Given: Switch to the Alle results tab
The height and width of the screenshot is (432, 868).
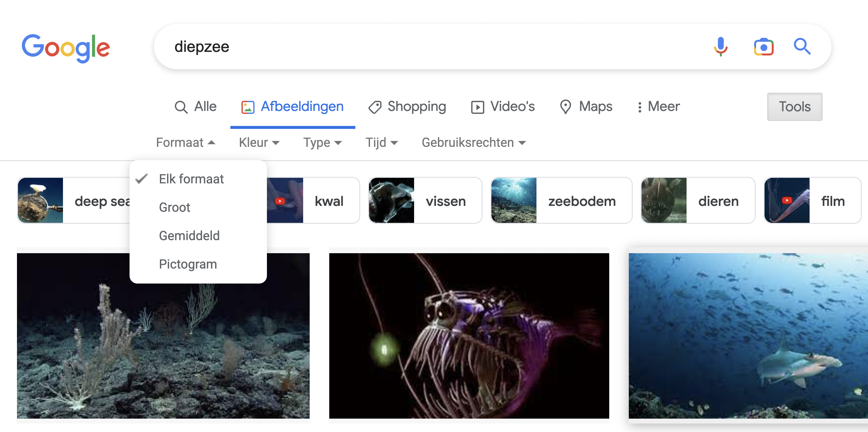Looking at the screenshot, I should point(195,106).
